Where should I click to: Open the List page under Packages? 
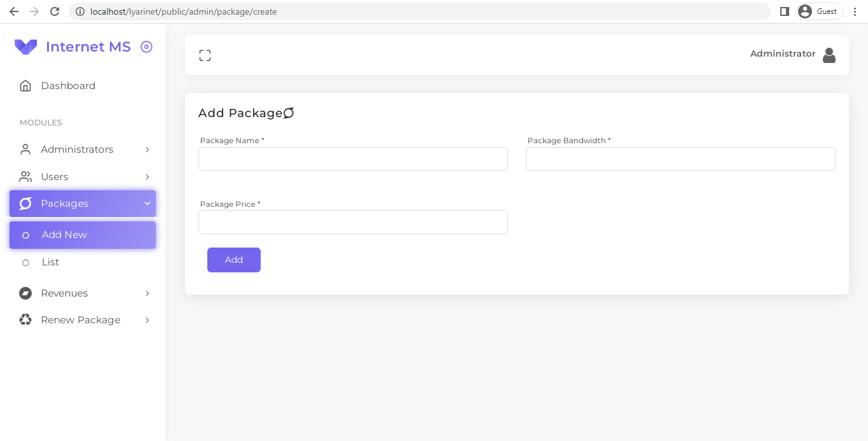[50, 262]
